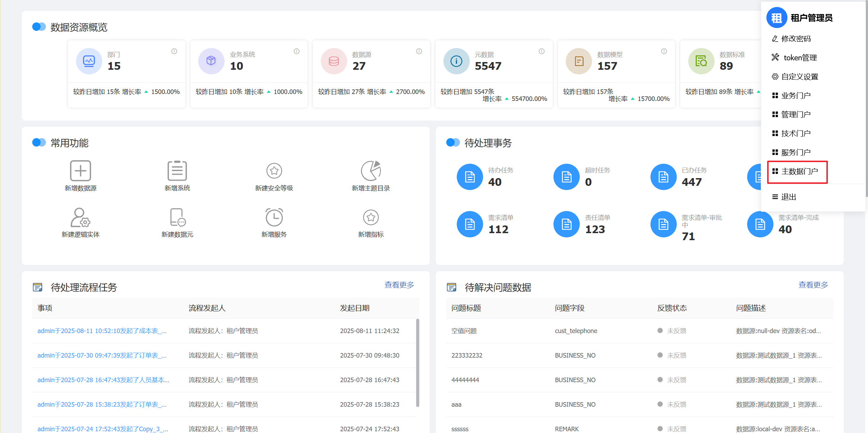The height and width of the screenshot is (433, 868).
Task: Open the 2025-08-11 成本表 task link
Action: coord(102,331)
